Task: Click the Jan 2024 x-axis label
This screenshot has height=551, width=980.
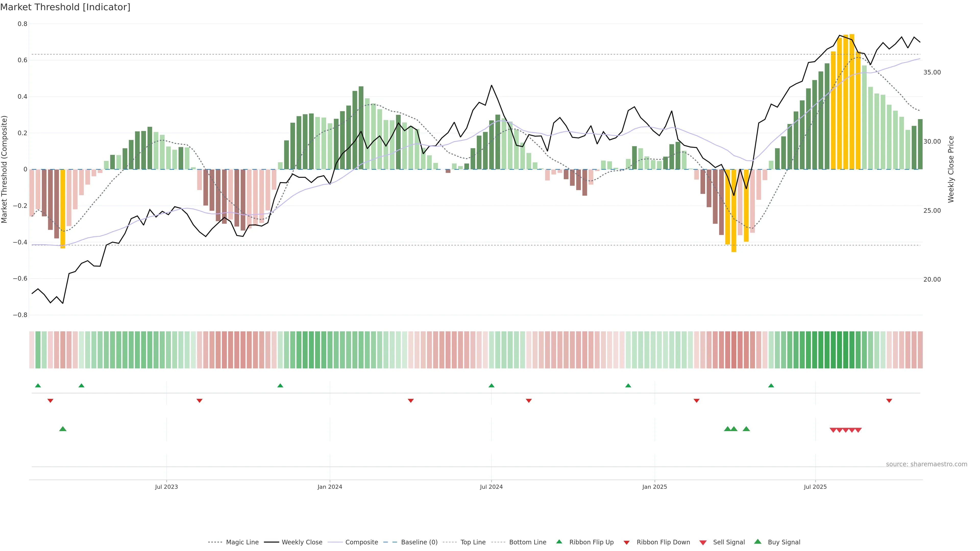Action: coord(330,487)
